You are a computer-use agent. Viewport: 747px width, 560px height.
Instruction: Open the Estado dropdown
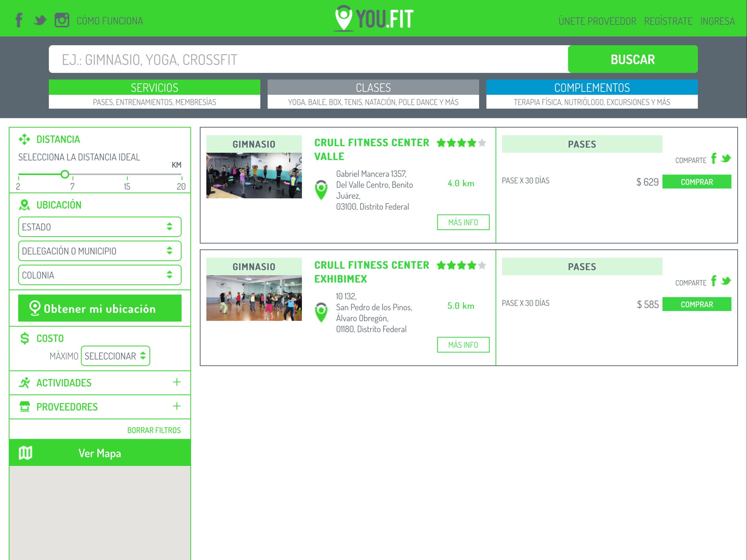coord(100,227)
